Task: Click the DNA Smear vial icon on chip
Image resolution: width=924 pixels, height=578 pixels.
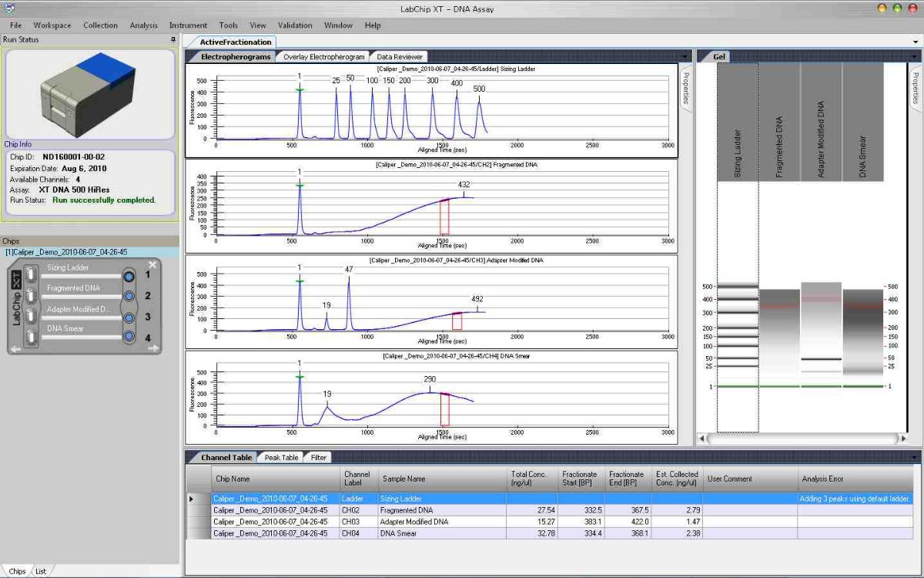Action: [x=31, y=336]
